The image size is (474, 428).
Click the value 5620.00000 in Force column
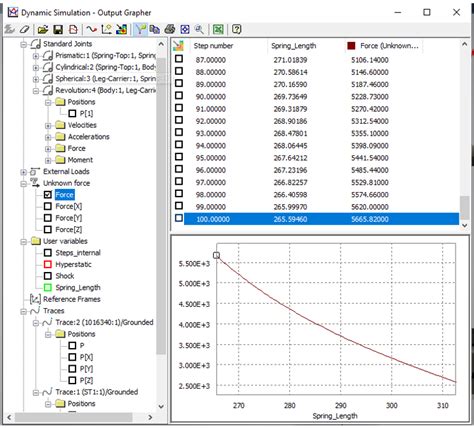370,207
